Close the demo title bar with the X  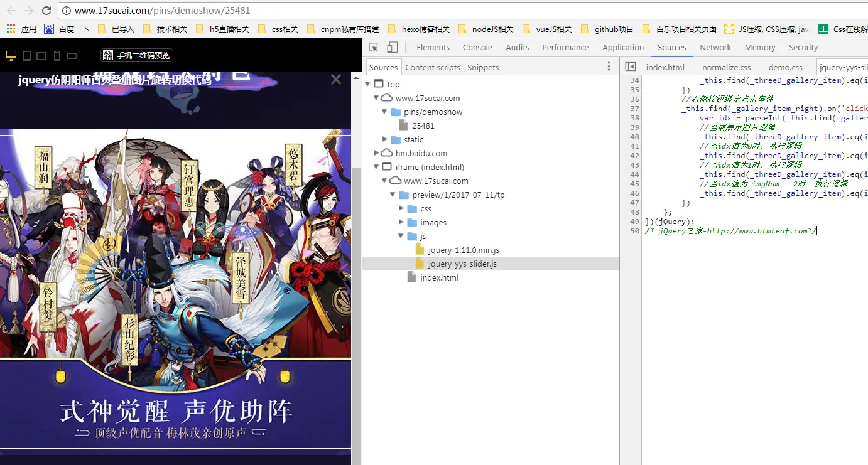click(x=336, y=80)
